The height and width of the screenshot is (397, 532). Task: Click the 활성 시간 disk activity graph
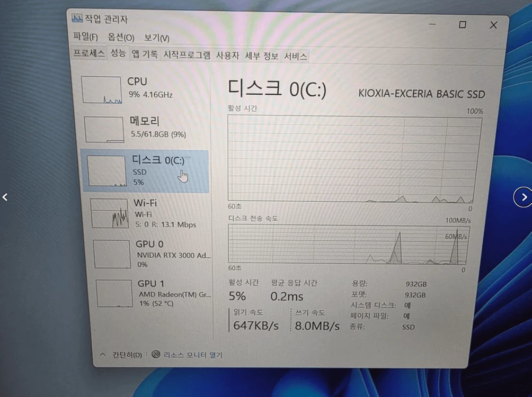point(355,159)
